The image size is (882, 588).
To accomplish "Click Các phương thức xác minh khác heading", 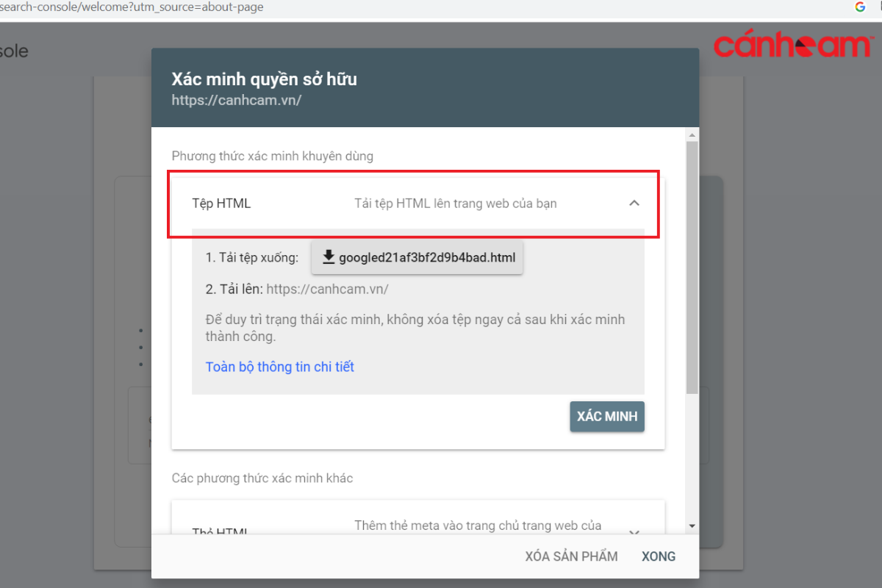I will pyautogui.click(x=262, y=478).
